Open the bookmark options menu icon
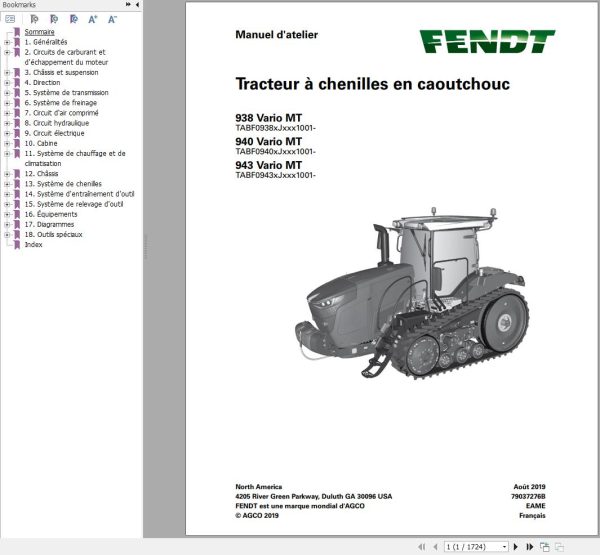 tap(10, 19)
